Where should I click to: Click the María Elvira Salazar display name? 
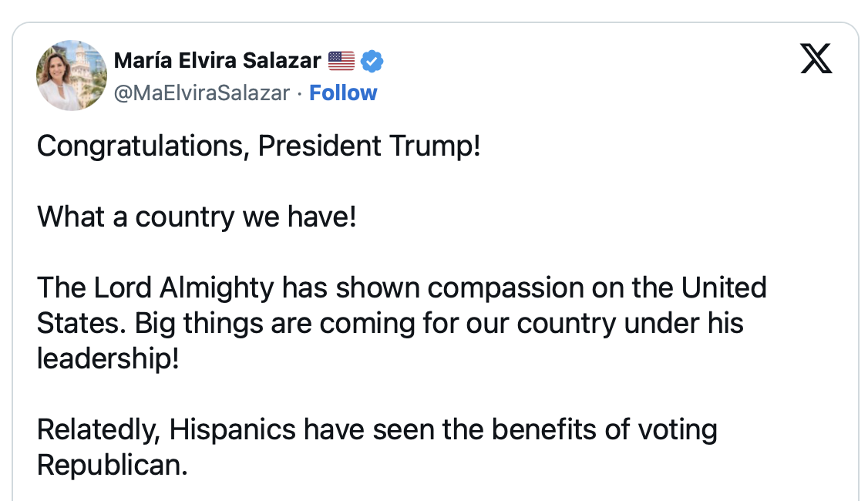coord(217,60)
